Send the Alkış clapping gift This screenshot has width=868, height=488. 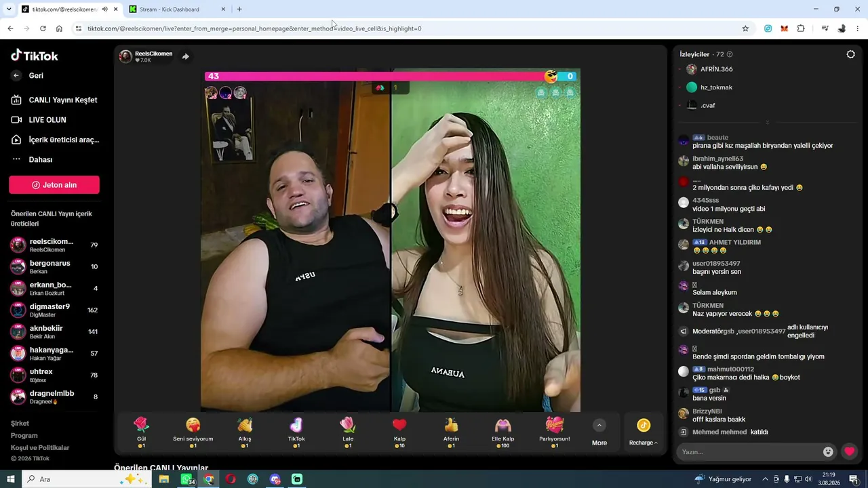pyautogui.click(x=245, y=432)
